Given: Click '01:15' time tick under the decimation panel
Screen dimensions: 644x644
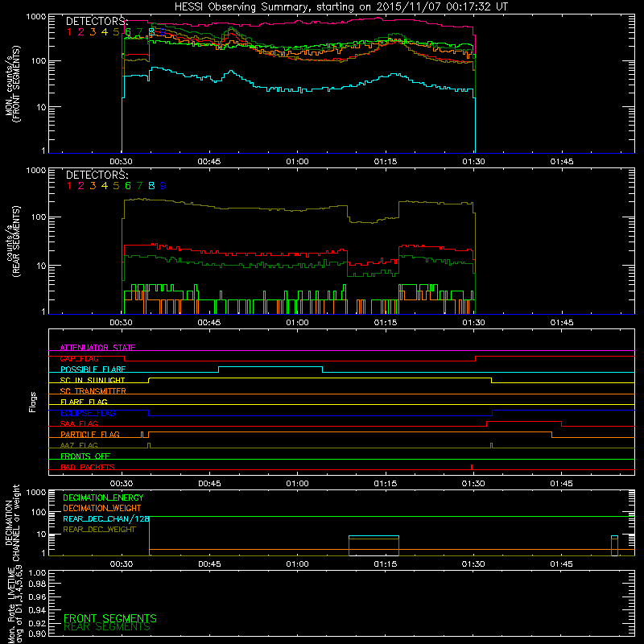Looking at the screenshot, I should (x=386, y=564).
